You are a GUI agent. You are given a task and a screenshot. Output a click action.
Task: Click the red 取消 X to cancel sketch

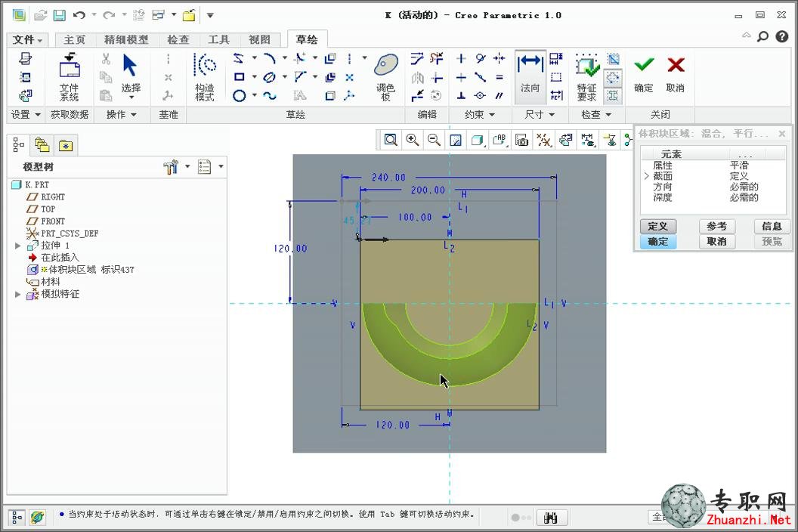coord(676,74)
